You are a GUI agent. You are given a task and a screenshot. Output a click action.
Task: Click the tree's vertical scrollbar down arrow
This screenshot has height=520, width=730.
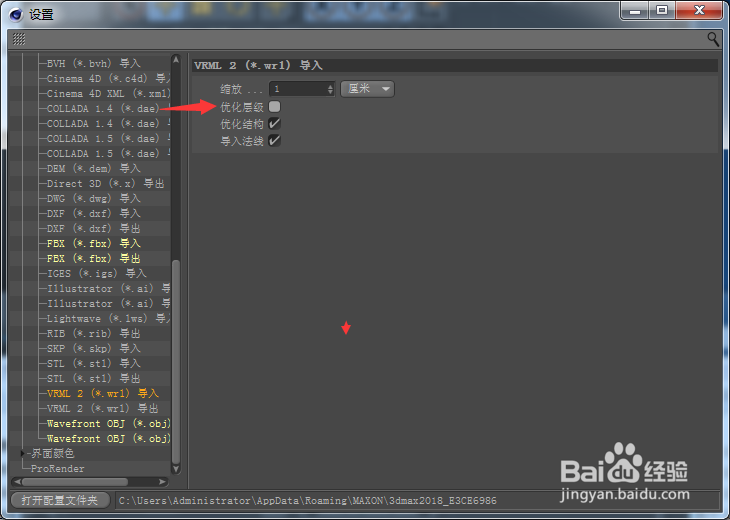(x=176, y=469)
